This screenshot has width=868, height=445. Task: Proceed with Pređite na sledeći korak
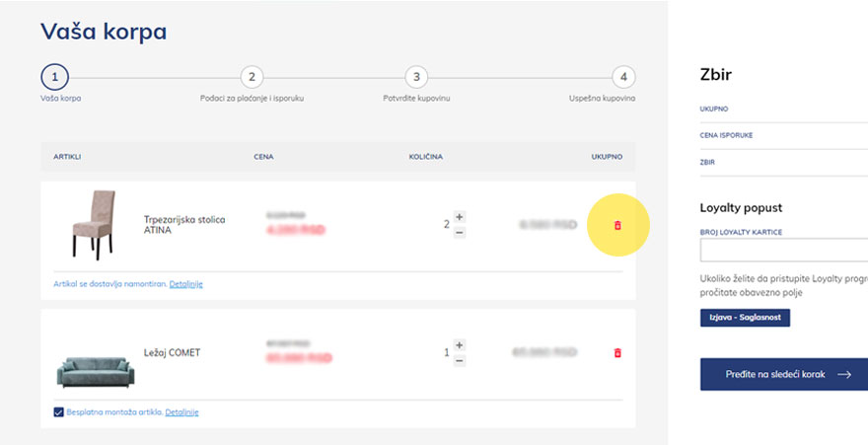[784, 375]
